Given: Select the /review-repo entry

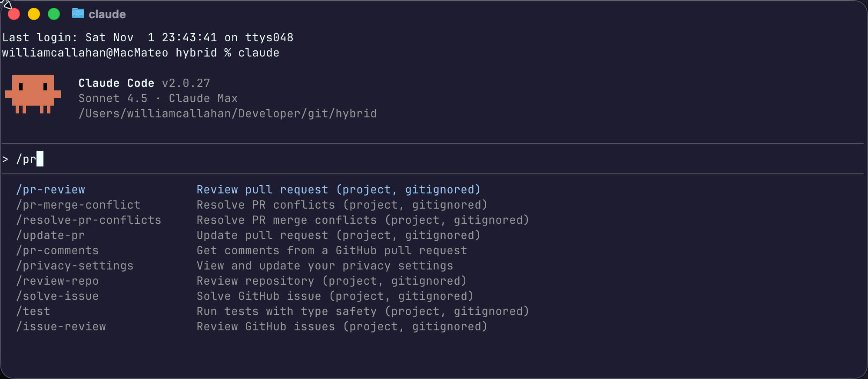Looking at the screenshot, I should tap(57, 281).
